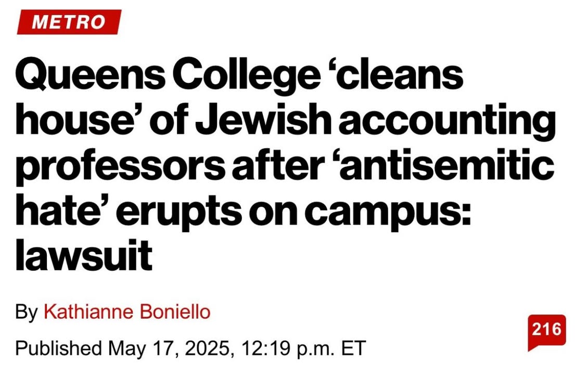Click the 'By' byline label
This screenshot has width=588, height=375.
pos(27,312)
